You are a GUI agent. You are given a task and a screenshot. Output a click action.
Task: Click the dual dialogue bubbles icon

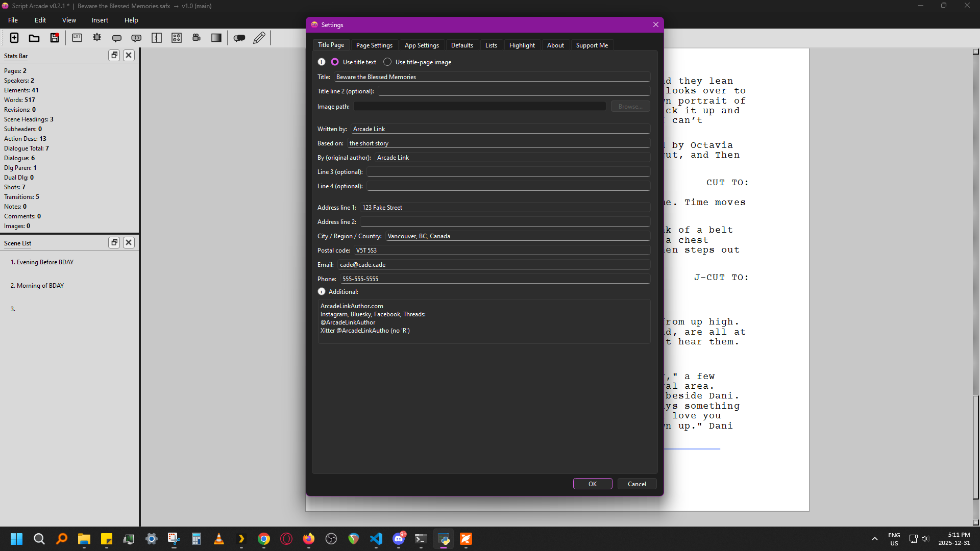tap(239, 38)
